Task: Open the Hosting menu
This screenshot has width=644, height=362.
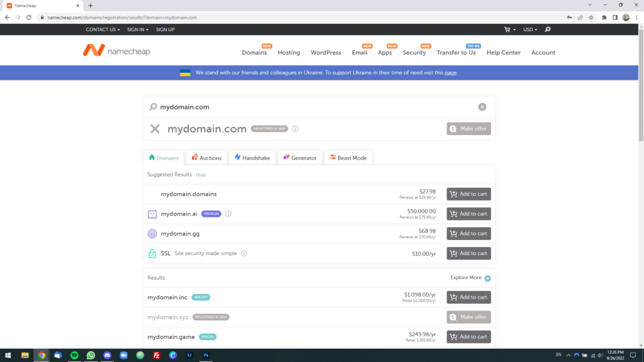Action: pos(289,53)
